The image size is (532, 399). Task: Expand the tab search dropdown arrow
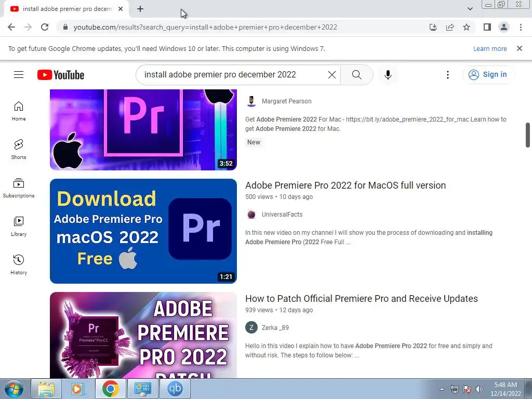click(470, 9)
